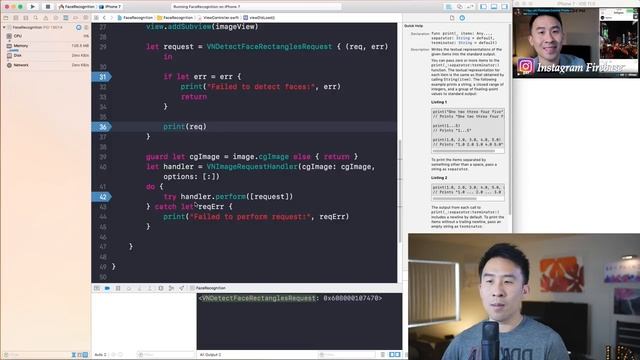The image size is (640, 360).
Task: Click the Step out icon in debug bar
Action: pos(150,288)
